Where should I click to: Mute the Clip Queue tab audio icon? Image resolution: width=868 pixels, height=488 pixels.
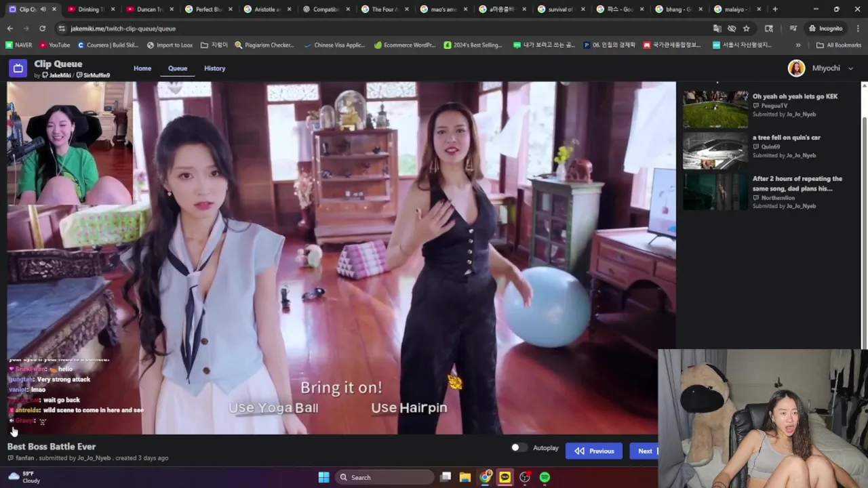(43, 9)
